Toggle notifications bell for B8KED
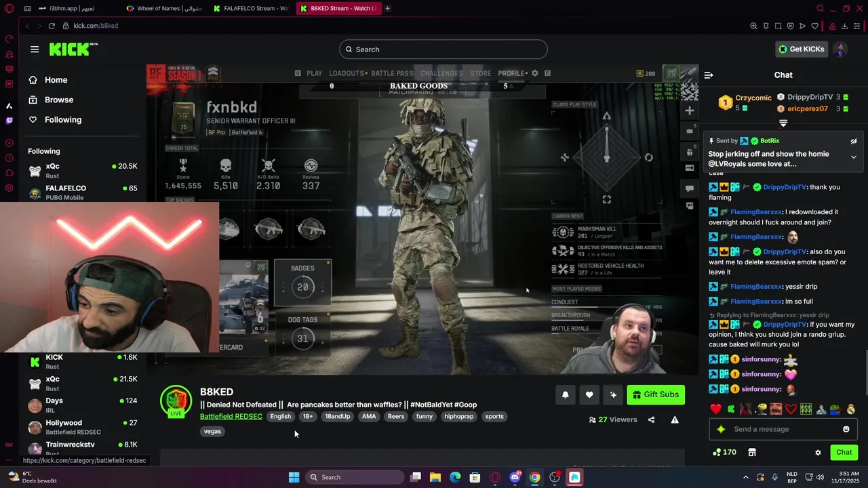The height and width of the screenshot is (488, 868). (x=566, y=395)
